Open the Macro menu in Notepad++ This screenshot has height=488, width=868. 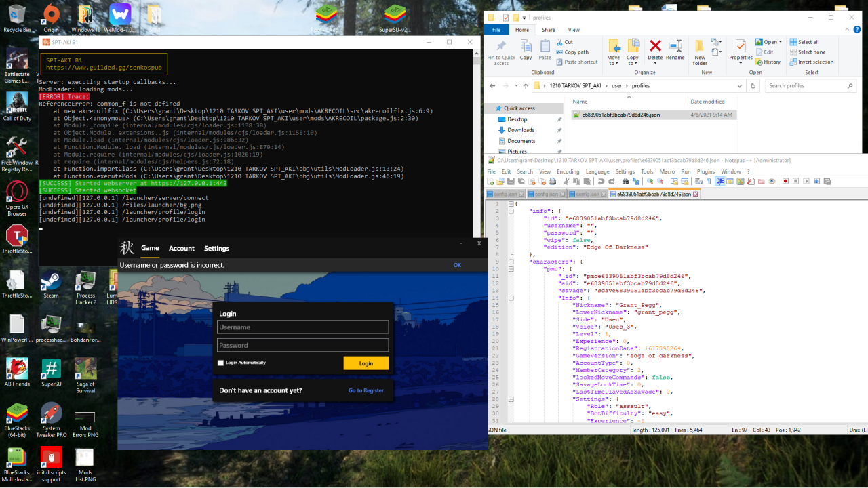click(667, 171)
